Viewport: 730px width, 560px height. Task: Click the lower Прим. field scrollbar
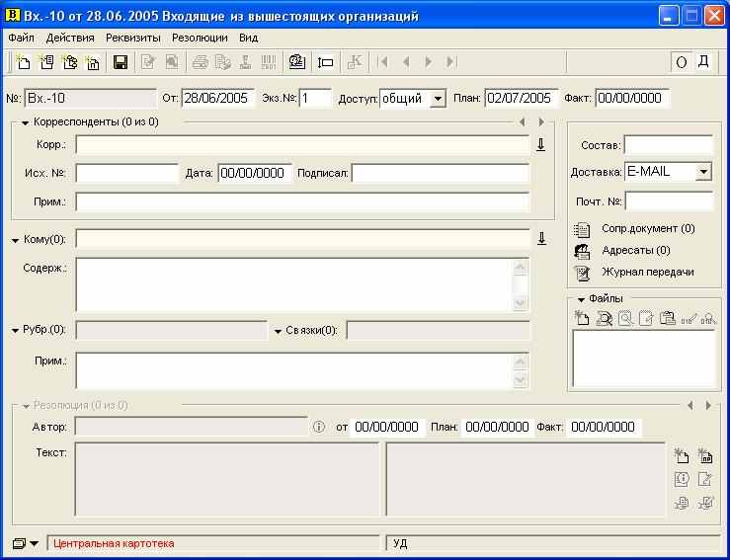click(x=520, y=371)
